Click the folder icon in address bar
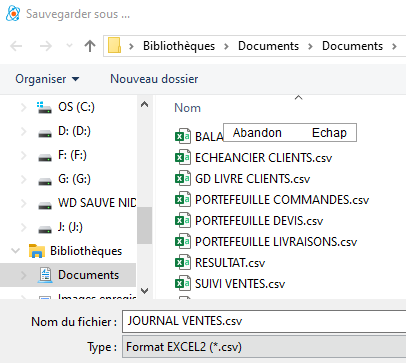Viewport: 406px width, 363px height. (x=114, y=46)
